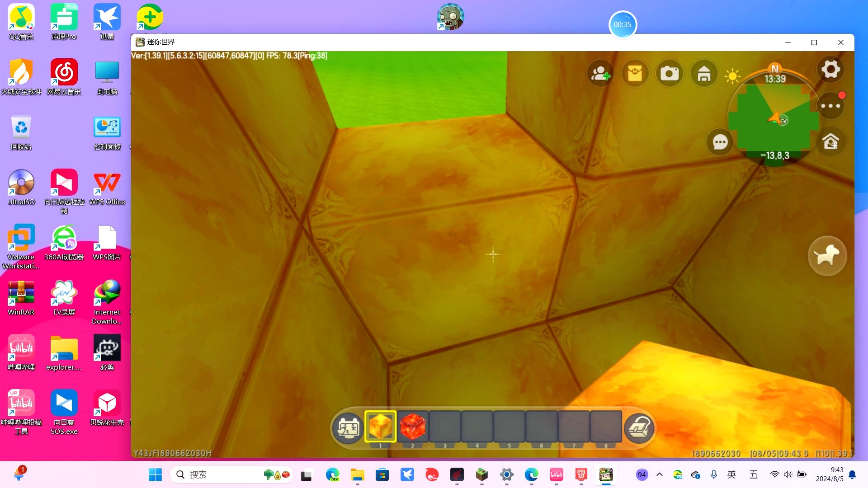The image size is (868, 488).
Task: Click the time display 13:39
Action: tap(775, 78)
